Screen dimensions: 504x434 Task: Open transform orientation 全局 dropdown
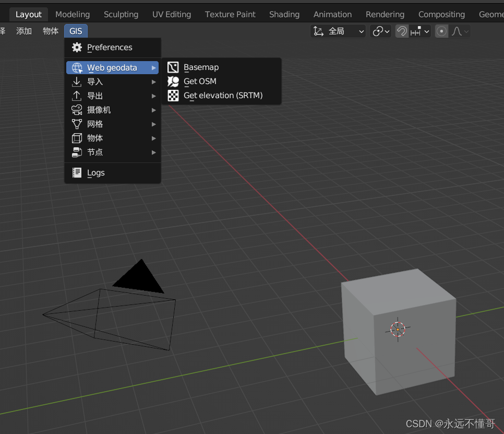coord(338,31)
